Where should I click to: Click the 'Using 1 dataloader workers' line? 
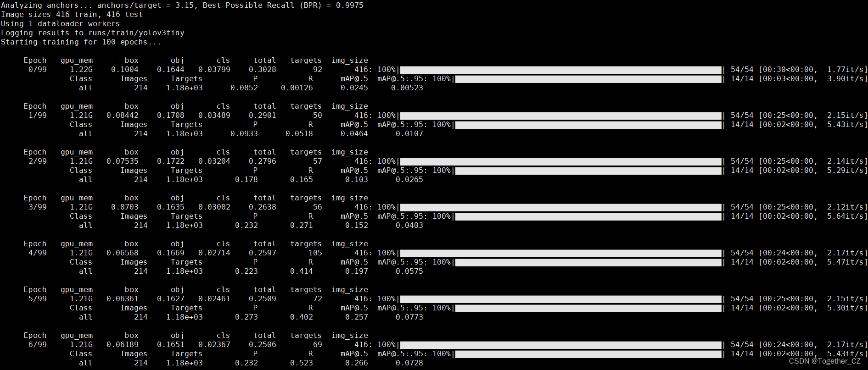tap(61, 24)
